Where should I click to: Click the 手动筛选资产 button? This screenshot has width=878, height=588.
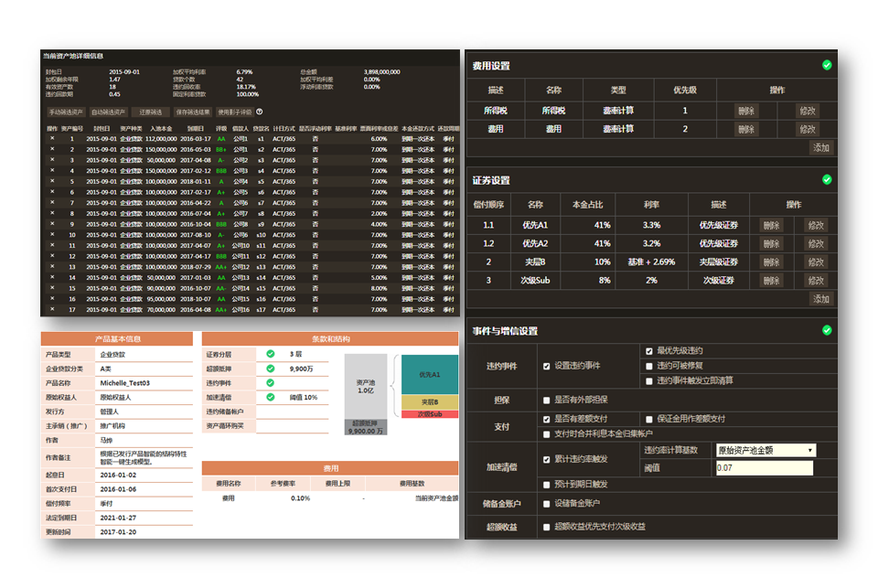tap(66, 112)
